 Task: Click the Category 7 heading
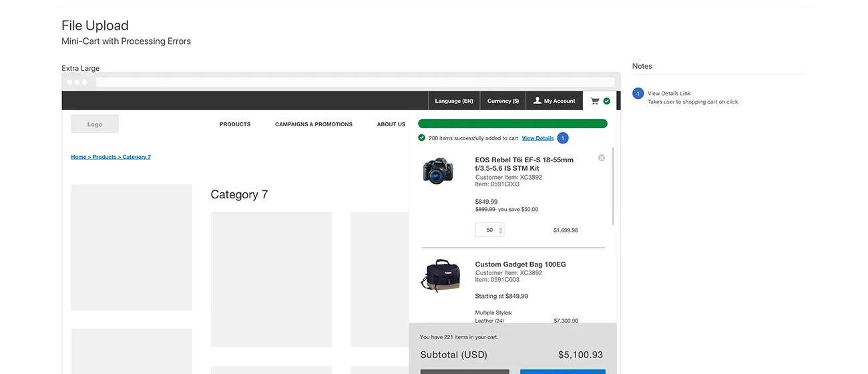239,194
